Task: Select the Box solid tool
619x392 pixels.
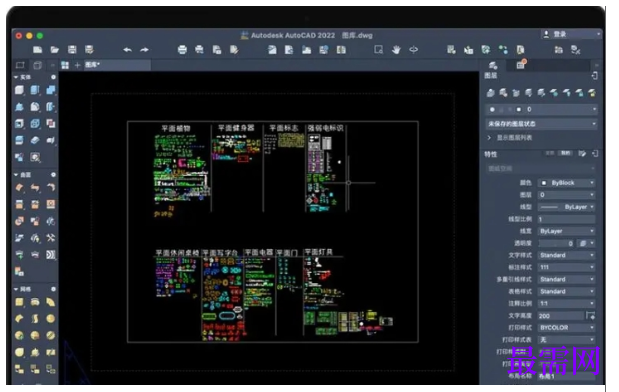Action: click(19, 90)
